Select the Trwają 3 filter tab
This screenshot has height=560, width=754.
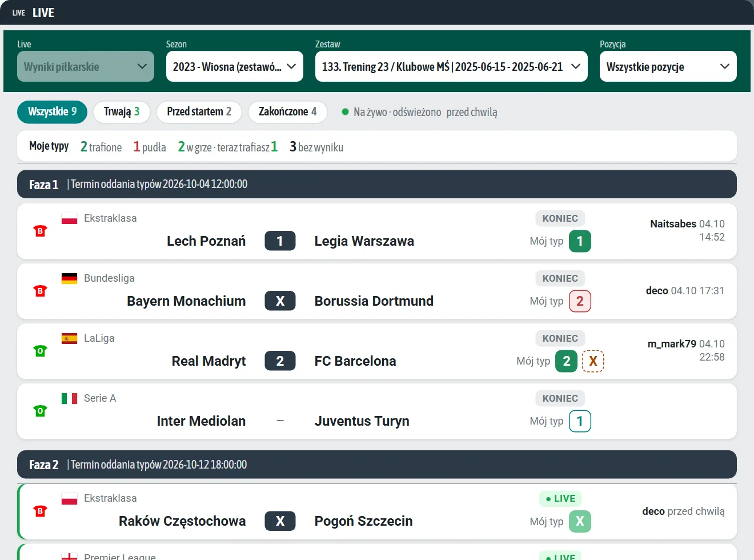122,112
